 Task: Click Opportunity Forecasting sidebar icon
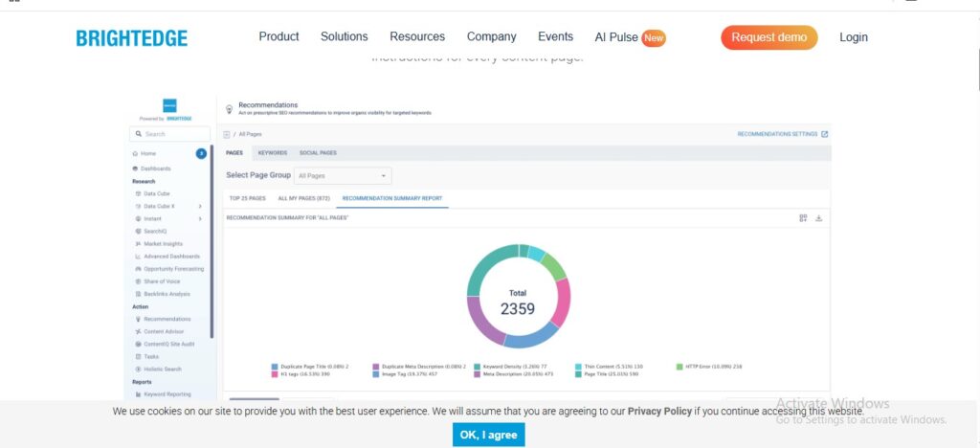pyautogui.click(x=138, y=269)
